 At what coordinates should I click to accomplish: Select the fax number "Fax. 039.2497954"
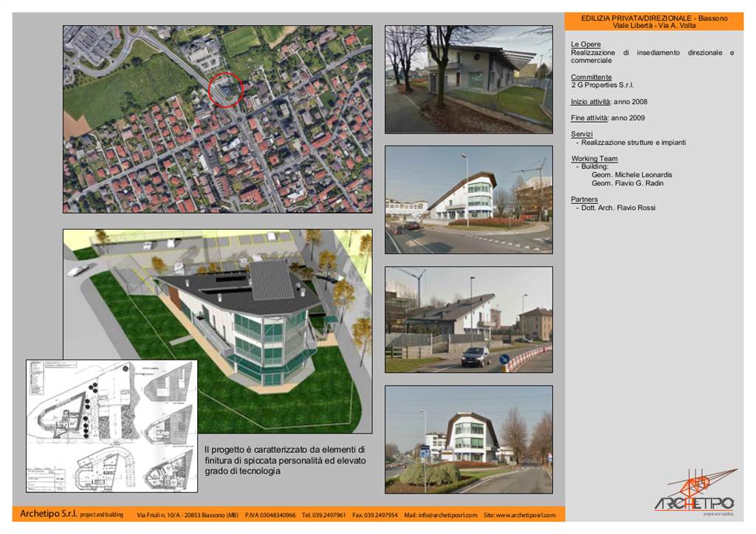tap(374, 516)
